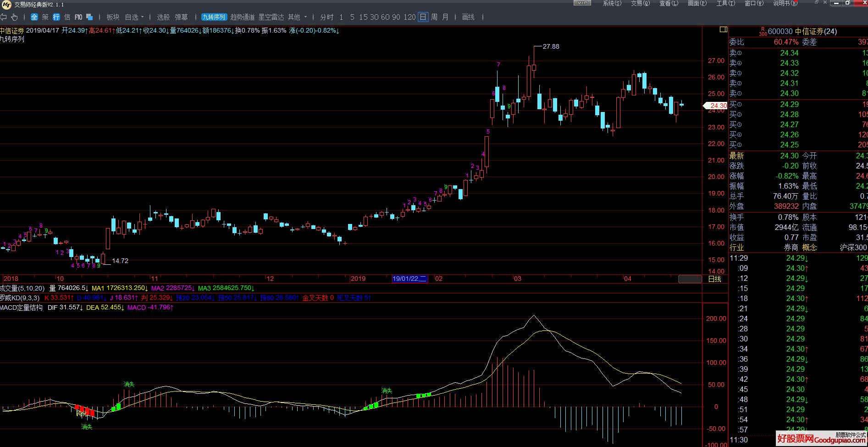868x447 pixels.
Task: Click the 成交量(5,10,20) indicator label
Action: click(x=22, y=288)
